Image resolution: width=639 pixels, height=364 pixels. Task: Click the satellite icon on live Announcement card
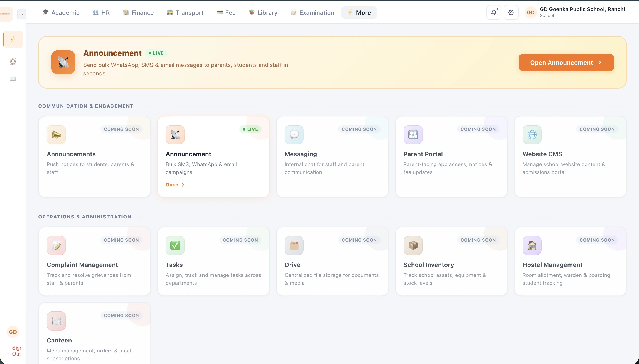pyautogui.click(x=175, y=135)
